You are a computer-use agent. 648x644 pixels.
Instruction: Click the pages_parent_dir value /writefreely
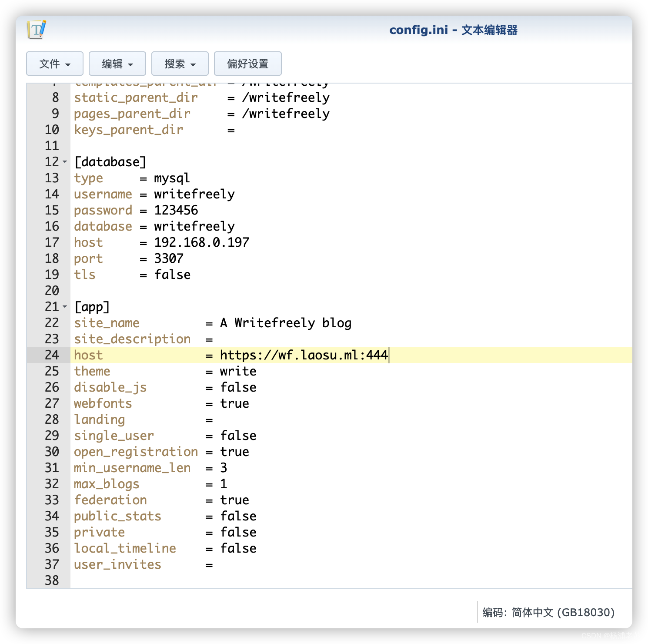tap(286, 114)
